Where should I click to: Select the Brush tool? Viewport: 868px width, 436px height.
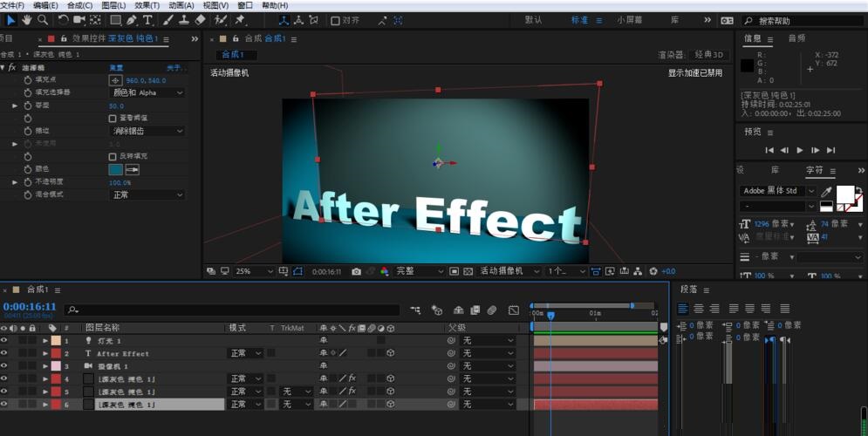[x=169, y=20]
